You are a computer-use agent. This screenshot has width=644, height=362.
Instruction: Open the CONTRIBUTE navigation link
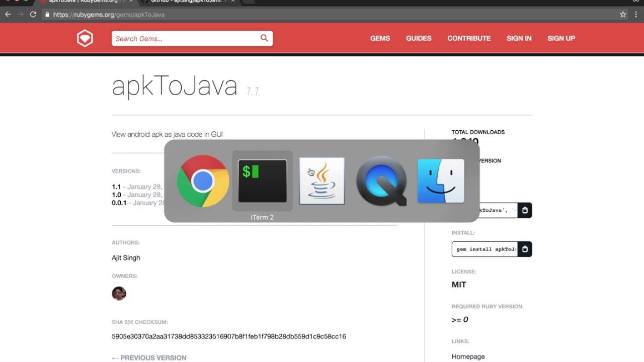click(x=469, y=38)
